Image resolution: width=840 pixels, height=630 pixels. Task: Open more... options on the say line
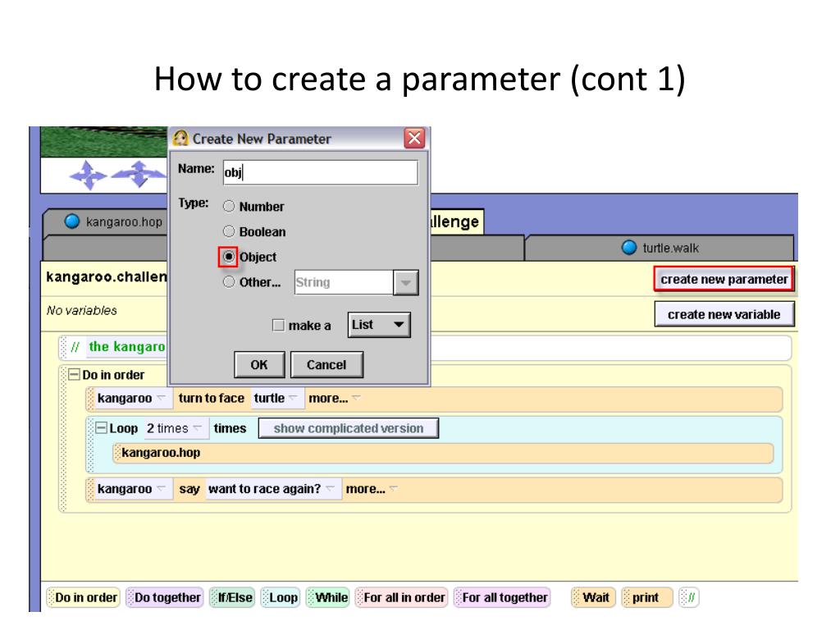coord(372,489)
